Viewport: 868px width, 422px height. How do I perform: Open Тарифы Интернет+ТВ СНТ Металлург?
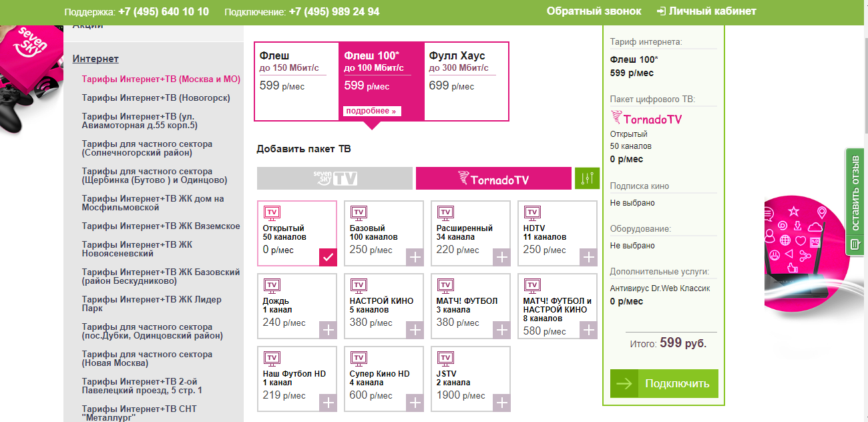pos(140,413)
